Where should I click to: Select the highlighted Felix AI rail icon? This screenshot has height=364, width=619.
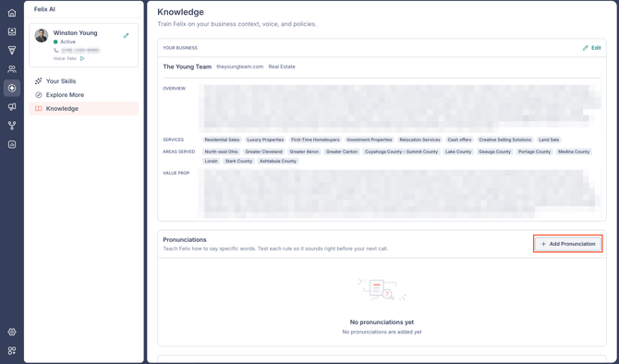(12, 88)
